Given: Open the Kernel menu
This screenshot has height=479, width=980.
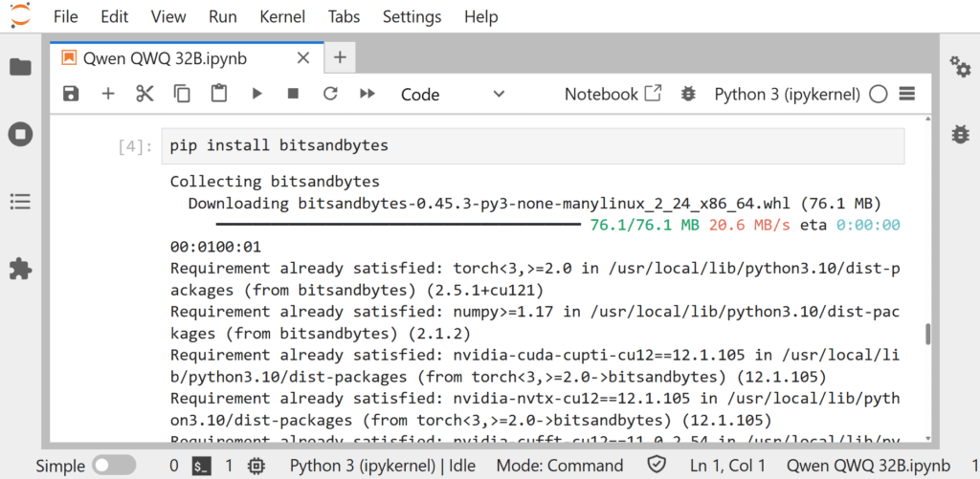Looking at the screenshot, I should [x=282, y=16].
